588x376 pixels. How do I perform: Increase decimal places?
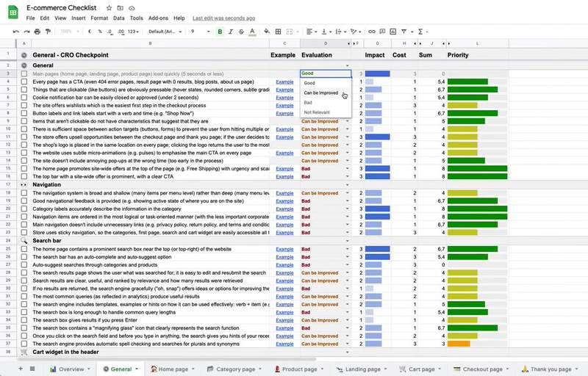tap(121, 32)
